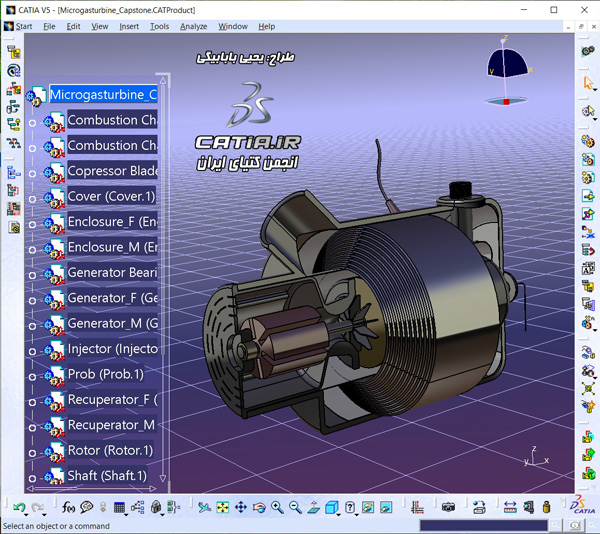
Task: Select the Microgasturbine_C root product node
Action: tap(103, 94)
